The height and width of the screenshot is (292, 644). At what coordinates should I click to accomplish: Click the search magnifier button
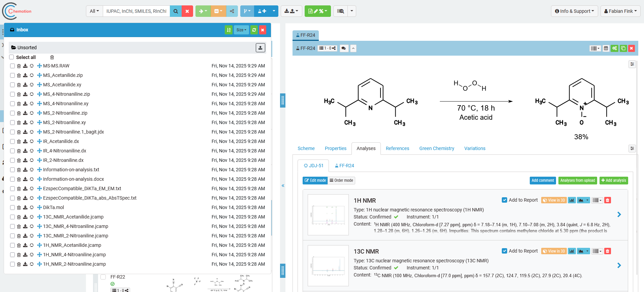[x=176, y=11]
